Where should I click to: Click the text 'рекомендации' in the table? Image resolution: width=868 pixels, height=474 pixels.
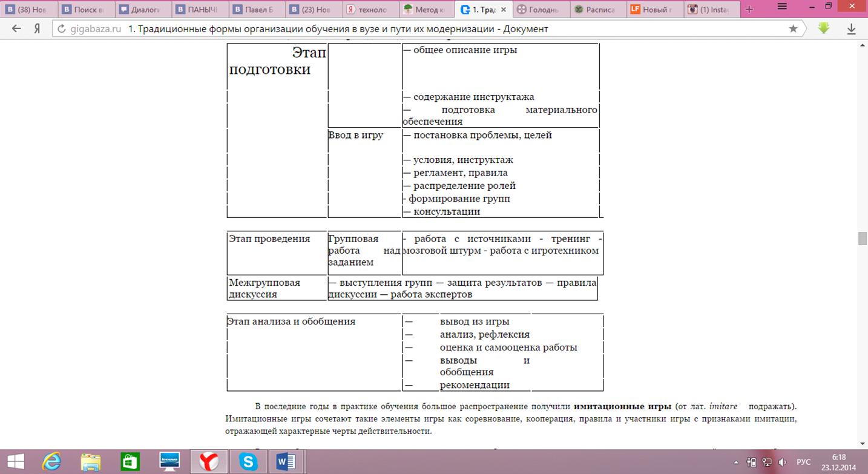pyautogui.click(x=475, y=385)
